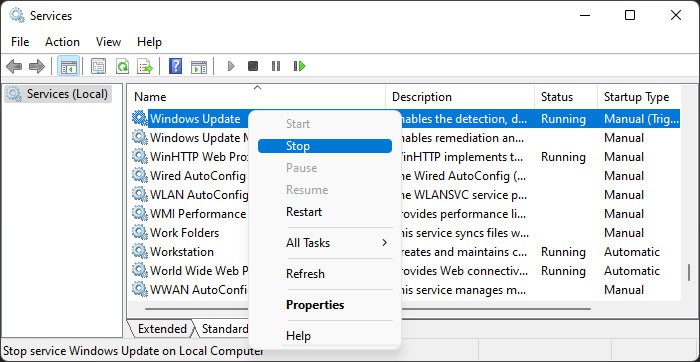Open the Help menu in menu bar
The width and height of the screenshot is (700, 362).
[x=149, y=42]
